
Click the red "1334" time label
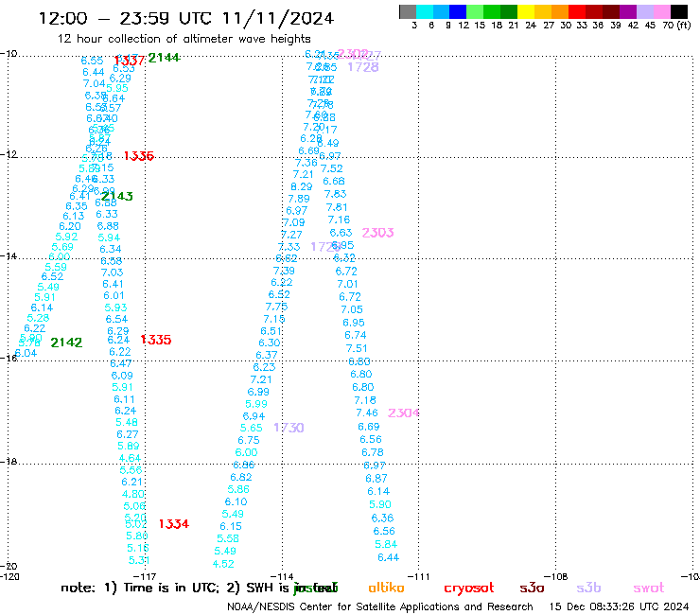click(x=174, y=524)
